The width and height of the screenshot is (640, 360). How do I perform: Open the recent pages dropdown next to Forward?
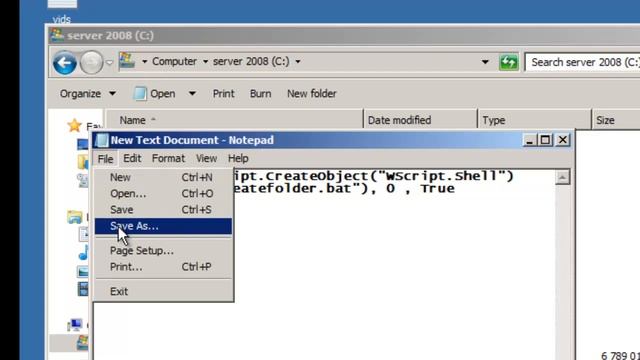point(109,63)
